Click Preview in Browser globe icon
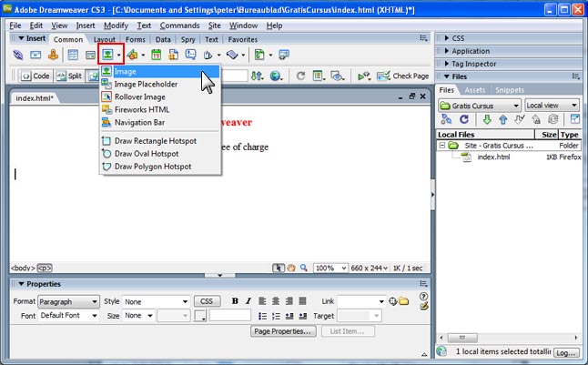This screenshot has height=365, width=588. pyautogui.click(x=276, y=76)
